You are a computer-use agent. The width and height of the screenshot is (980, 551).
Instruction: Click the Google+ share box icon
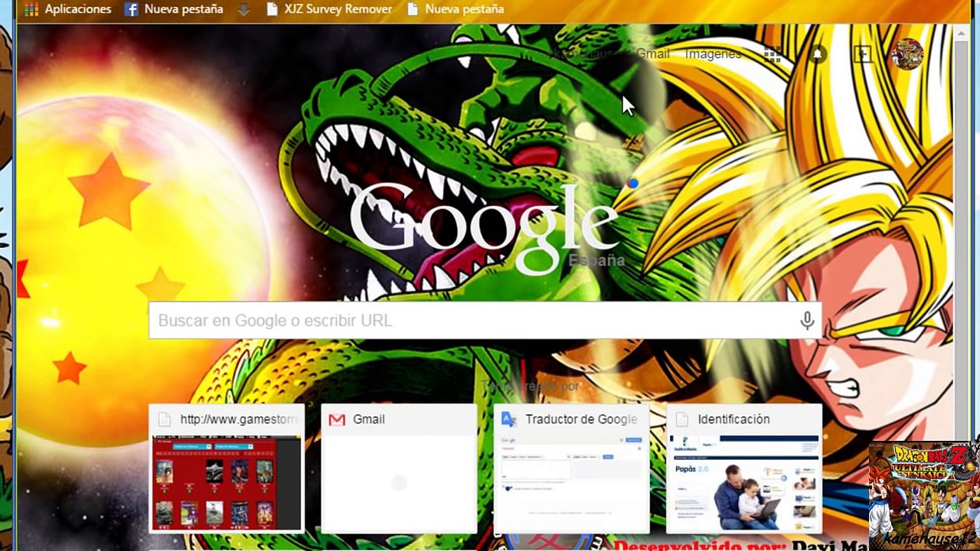(863, 54)
